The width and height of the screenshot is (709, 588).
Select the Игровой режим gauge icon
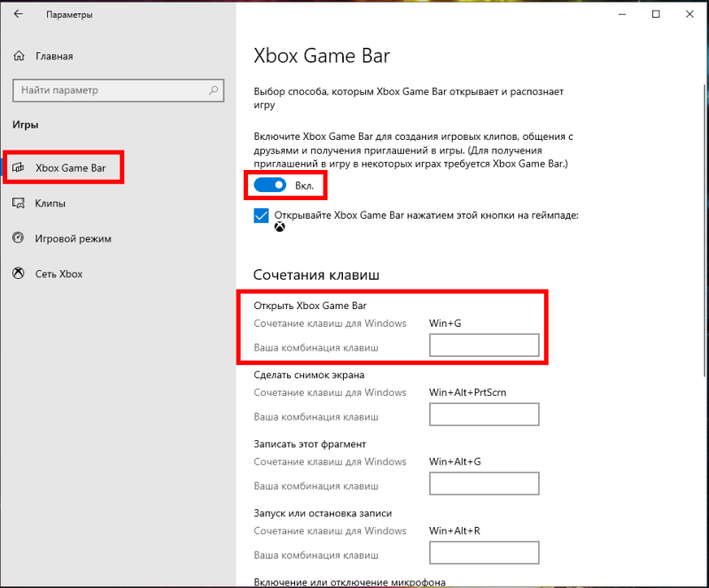[18, 237]
